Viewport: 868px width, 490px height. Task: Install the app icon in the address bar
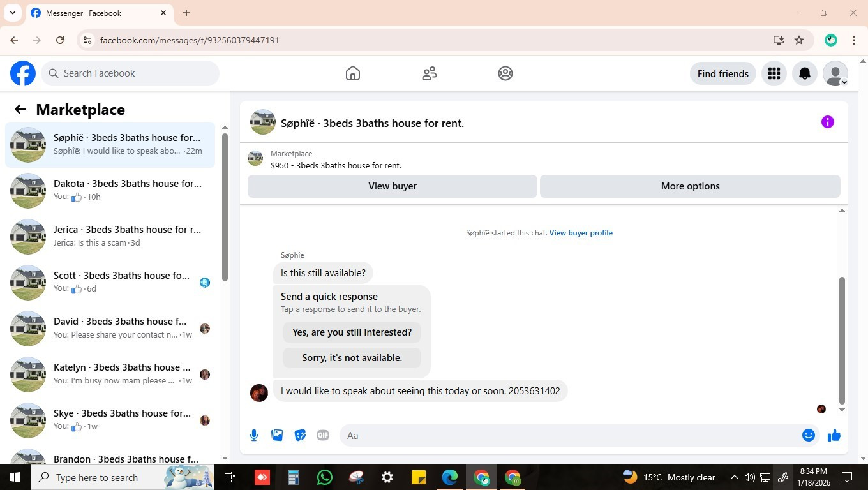[x=779, y=40]
